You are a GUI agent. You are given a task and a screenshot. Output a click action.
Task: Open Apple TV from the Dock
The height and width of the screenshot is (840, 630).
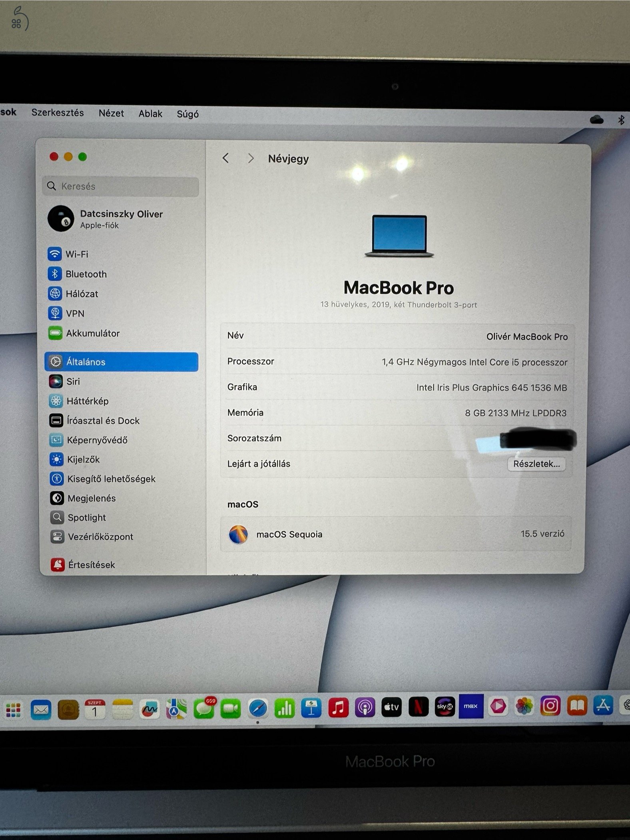click(x=392, y=708)
